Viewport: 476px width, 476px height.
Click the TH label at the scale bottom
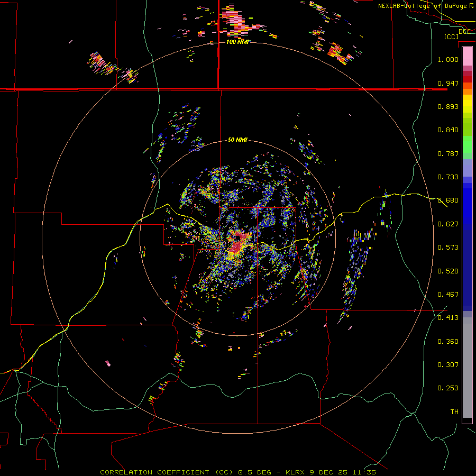[454, 412]
